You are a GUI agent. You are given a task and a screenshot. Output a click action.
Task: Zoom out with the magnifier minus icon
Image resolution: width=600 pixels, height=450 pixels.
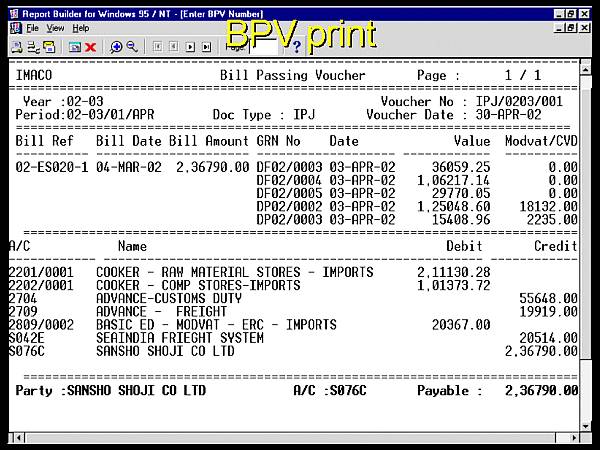click(132, 47)
